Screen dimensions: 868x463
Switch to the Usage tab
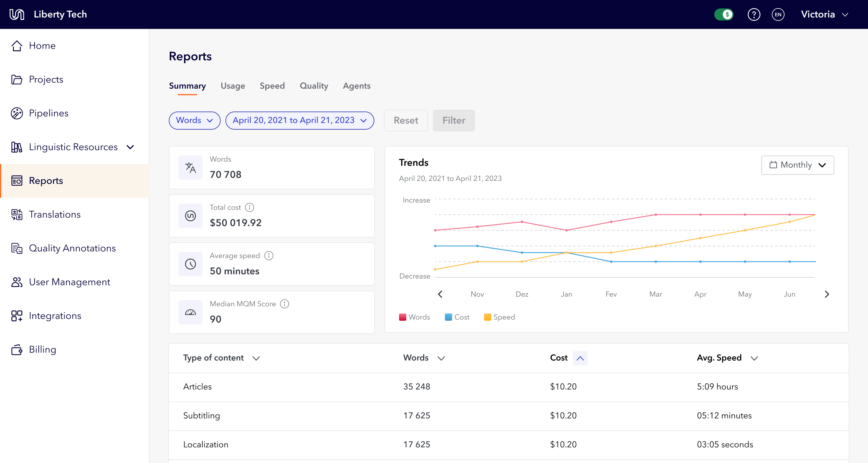(232, 86)
